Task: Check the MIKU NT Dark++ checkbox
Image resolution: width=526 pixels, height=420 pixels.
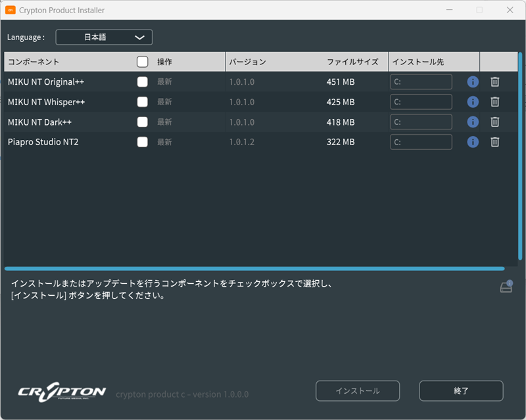Action: click(x=143, y=122)
